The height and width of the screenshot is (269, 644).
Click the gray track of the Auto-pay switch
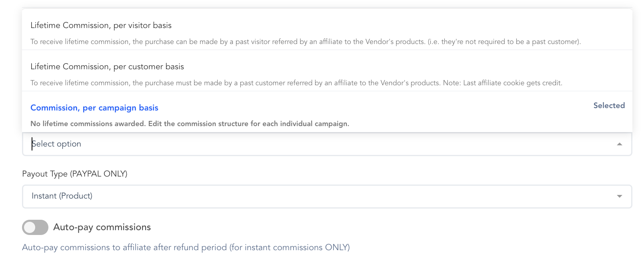[42, 227]
